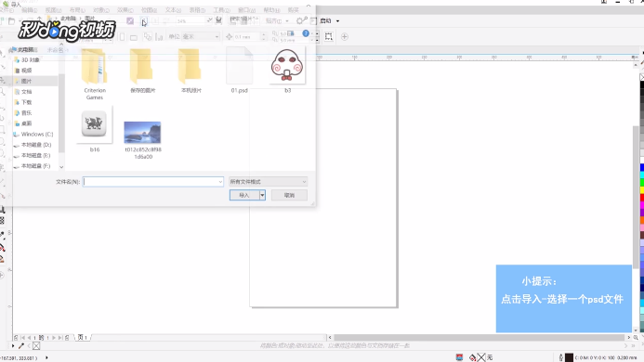
Task: Go to the previous page arrow
Action: (x=29, y=338)
